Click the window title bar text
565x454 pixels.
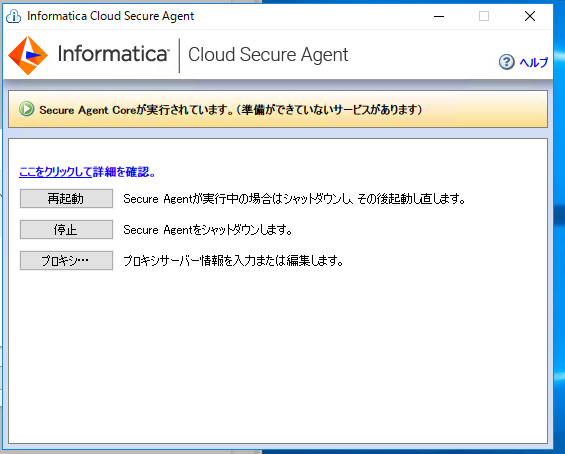pyautogui.click(x=111, y=16)
